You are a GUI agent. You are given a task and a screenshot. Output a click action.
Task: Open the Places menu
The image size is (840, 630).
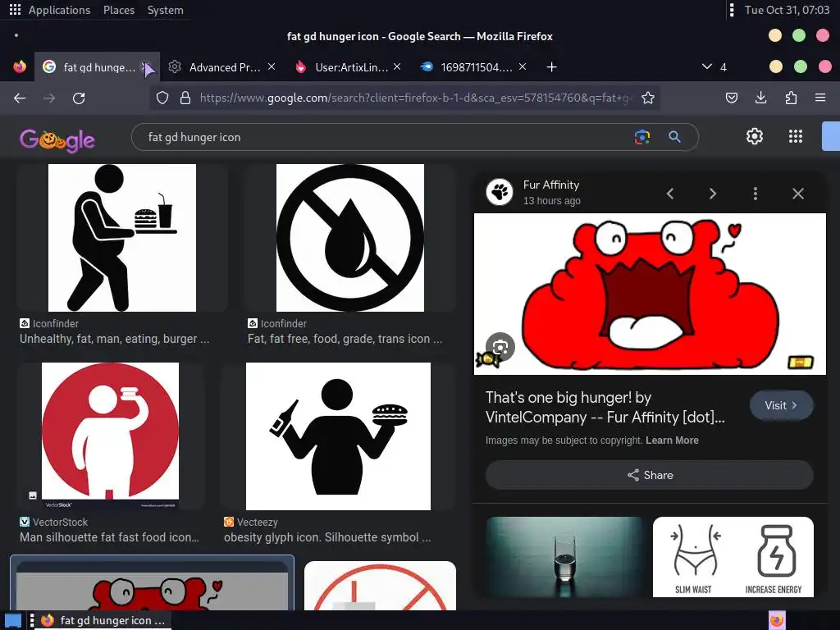[119, 10]
